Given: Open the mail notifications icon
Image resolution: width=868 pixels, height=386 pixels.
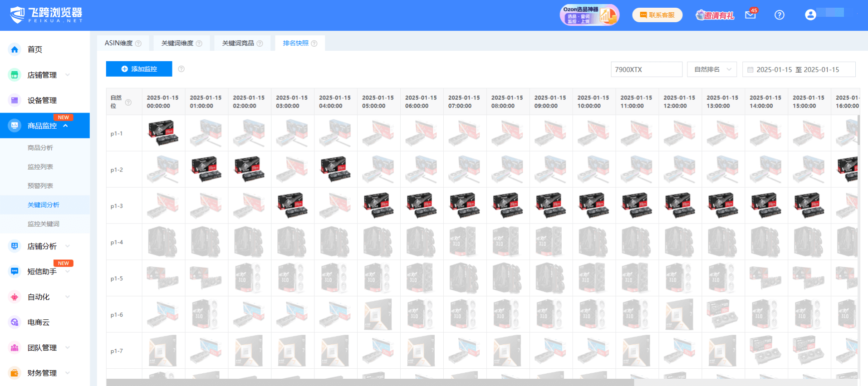Looking at the screenshot, I should [750, 15].
